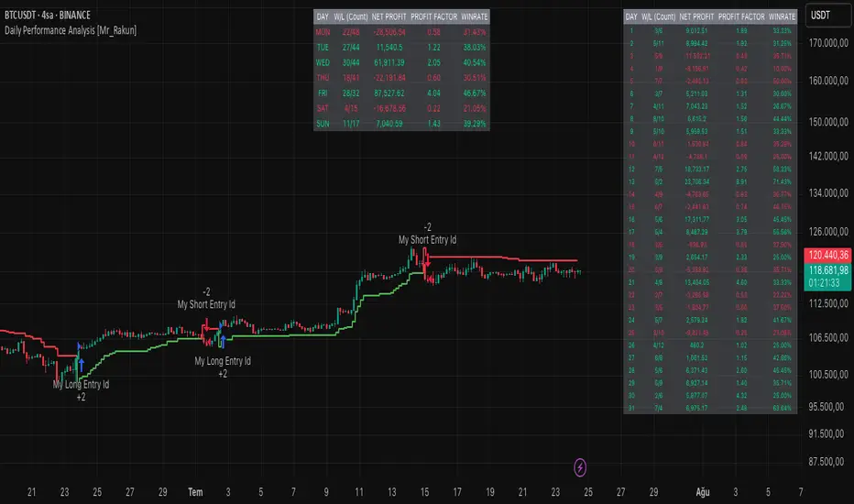Image resolution: width=854 pixels, height=504 pixels.
Task: Click the red 120.440,36 price label
Action: click(827, 257)
